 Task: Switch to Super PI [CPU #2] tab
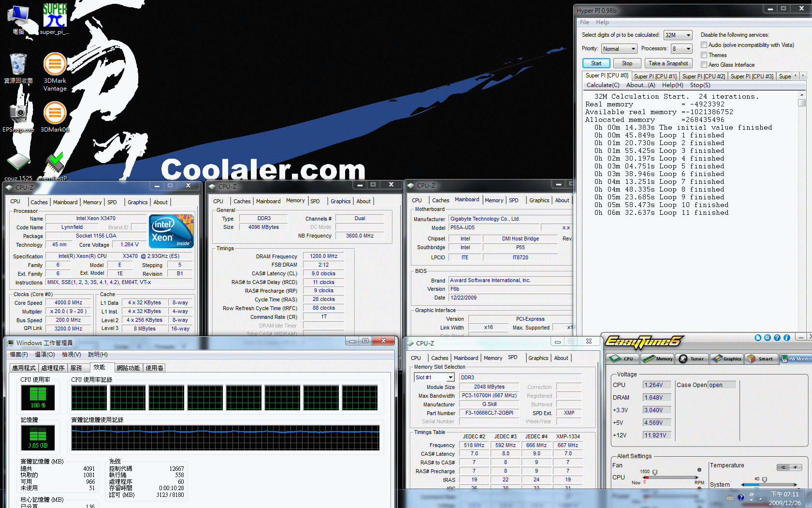pyautogui.click(x=703, y=76)
